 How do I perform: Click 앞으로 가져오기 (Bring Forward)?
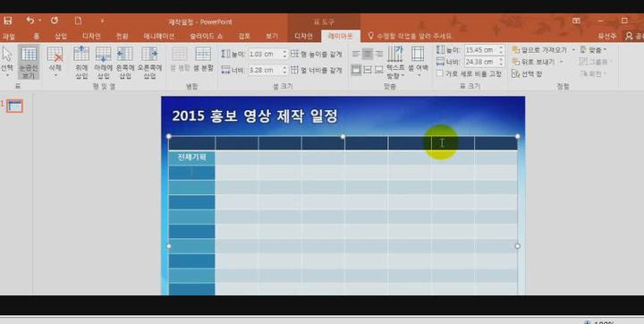pyautogui.click(x=539, y=50)
